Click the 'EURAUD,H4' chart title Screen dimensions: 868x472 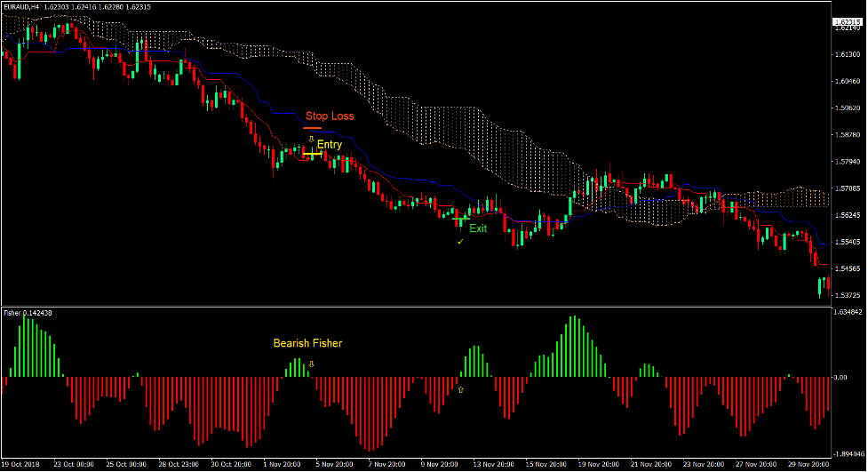click(21, 7)
